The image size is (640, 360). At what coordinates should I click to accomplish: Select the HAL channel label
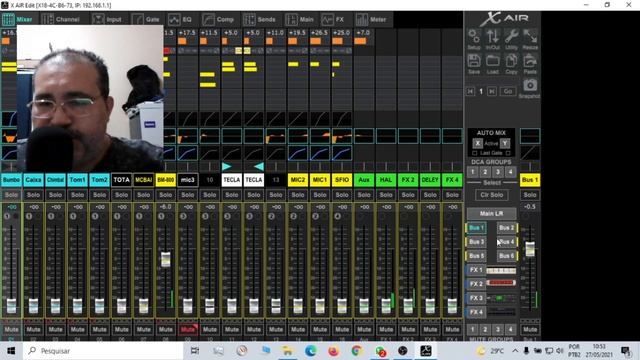[386, 180]
